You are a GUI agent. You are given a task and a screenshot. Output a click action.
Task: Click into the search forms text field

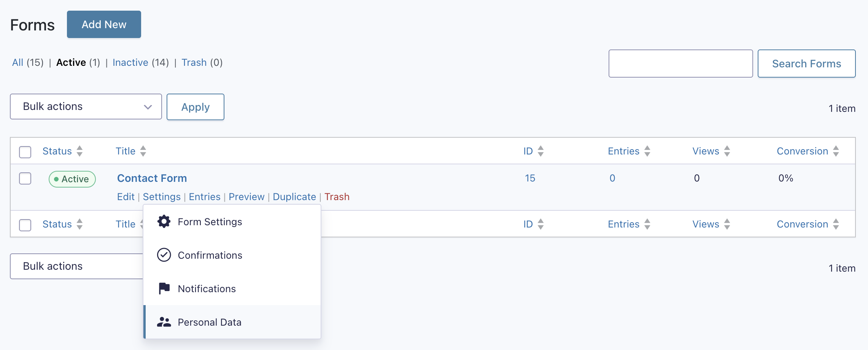point(680,64)
